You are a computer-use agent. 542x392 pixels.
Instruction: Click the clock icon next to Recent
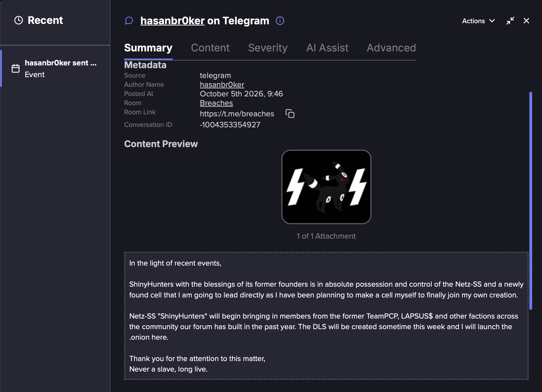(19, 20)
